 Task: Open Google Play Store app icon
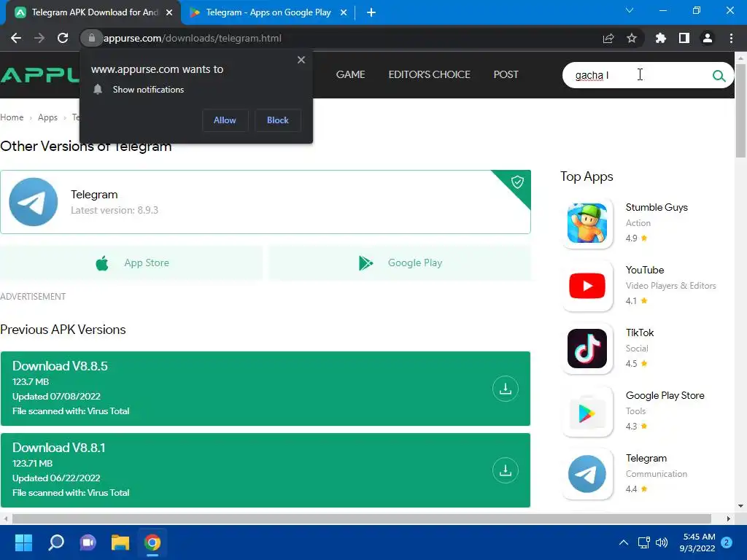[587, 411]
